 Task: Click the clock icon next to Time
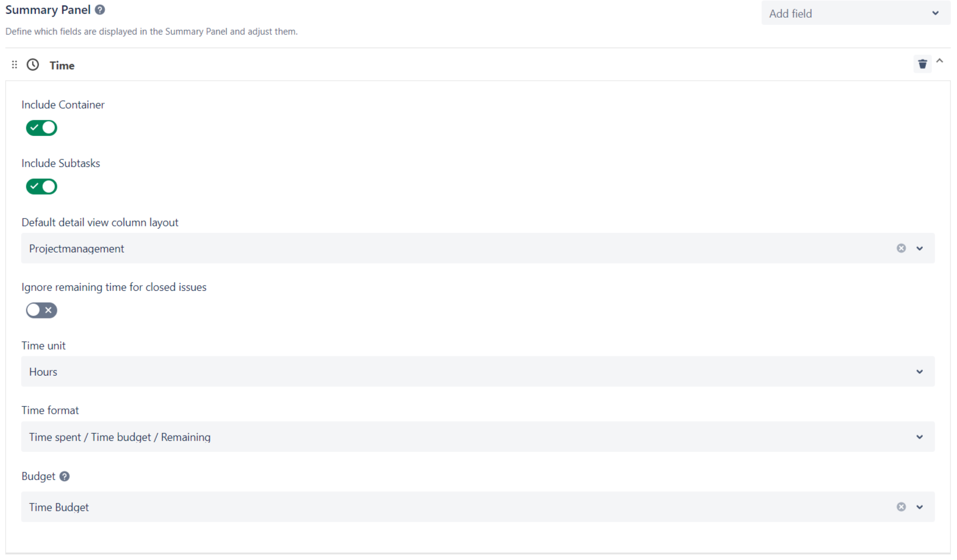[33, 65]
